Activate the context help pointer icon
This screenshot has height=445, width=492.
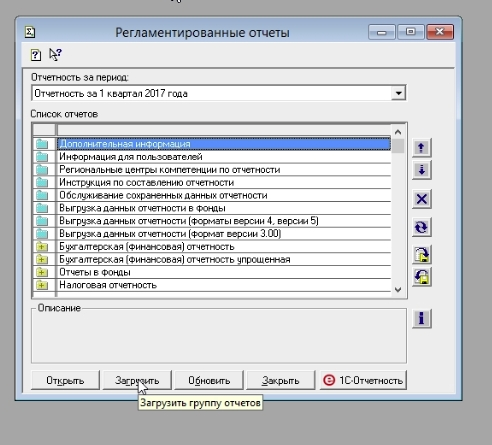point(55,54)
